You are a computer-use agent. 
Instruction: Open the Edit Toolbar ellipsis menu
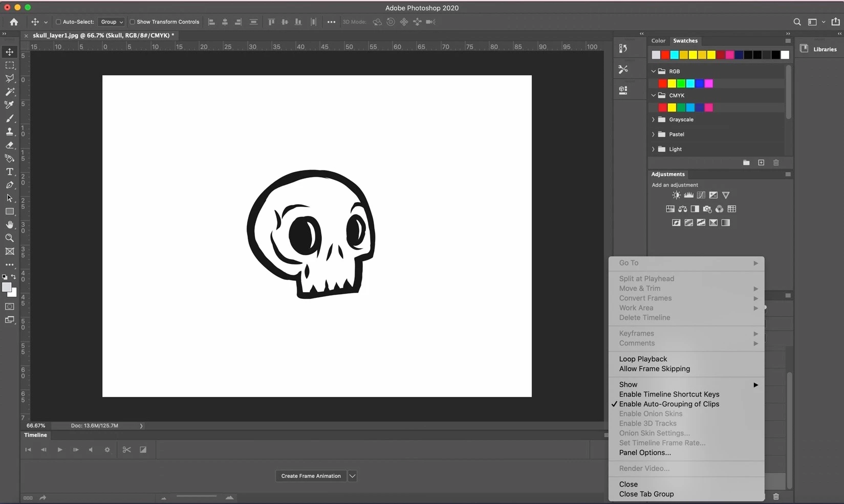pyautogui.click(x=10, y=265)
